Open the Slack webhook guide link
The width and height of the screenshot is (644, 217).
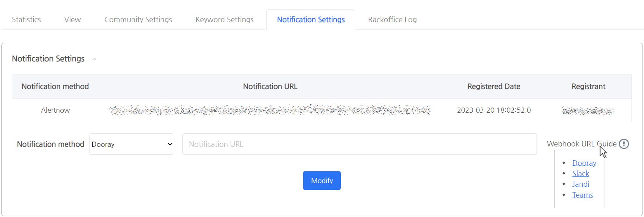point(581,173)
